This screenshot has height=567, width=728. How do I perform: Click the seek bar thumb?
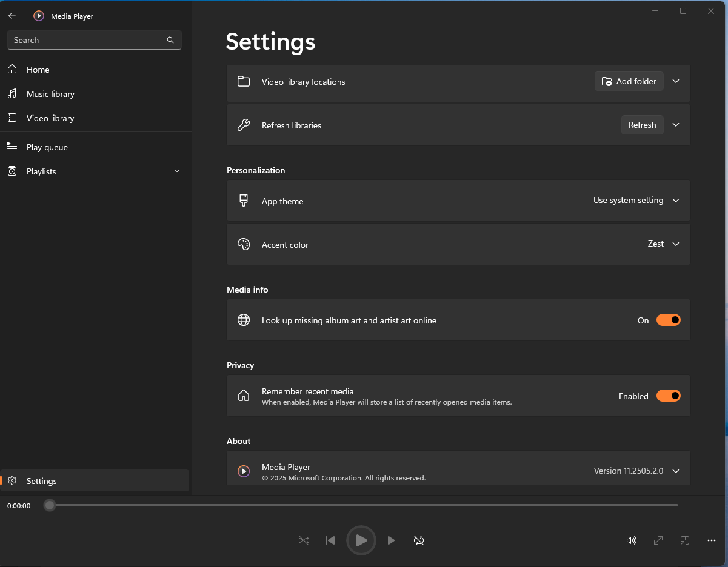point(50,505)
